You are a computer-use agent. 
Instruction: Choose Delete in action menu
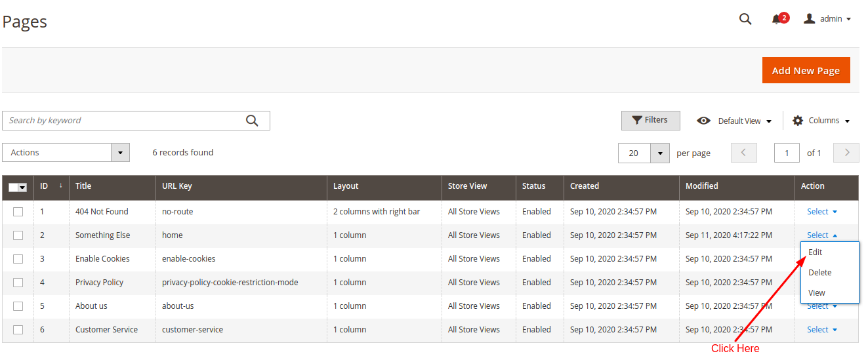[x=820, y=273]
